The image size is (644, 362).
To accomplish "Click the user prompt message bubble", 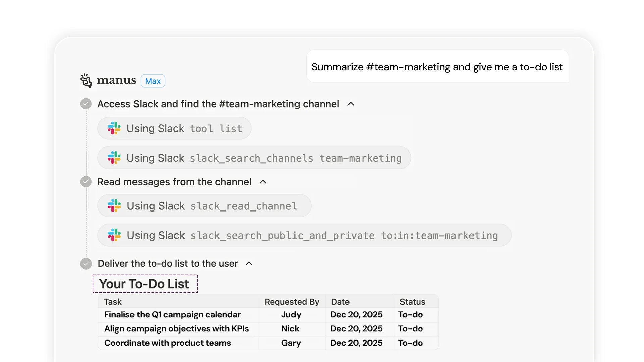I will pyautogui.click(x=437, y=67).
